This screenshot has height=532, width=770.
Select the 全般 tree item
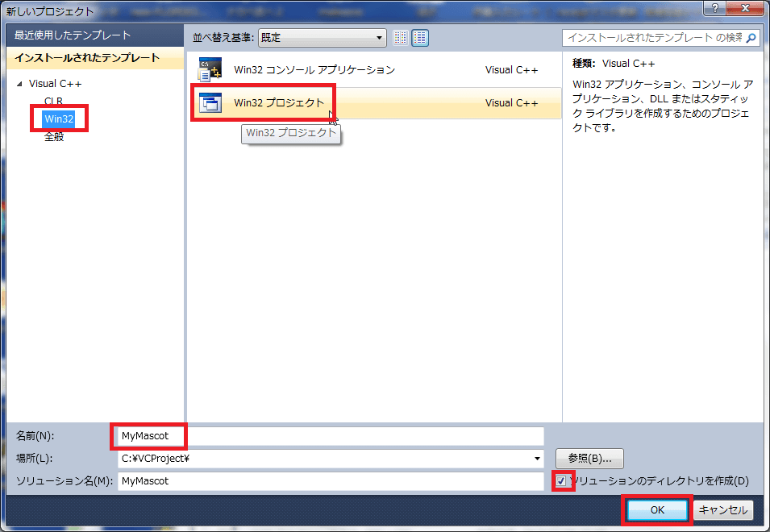54,137
